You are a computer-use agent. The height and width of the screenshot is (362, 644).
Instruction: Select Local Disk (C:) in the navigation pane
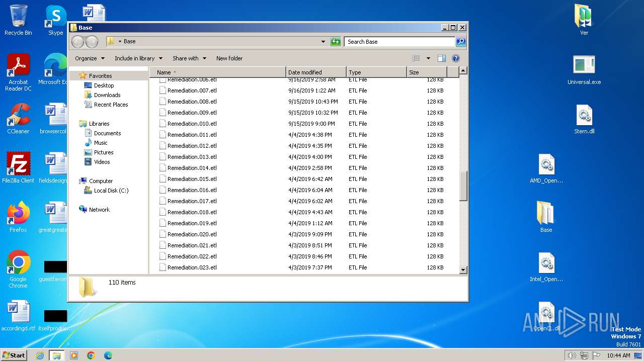[x=111, y=191]
